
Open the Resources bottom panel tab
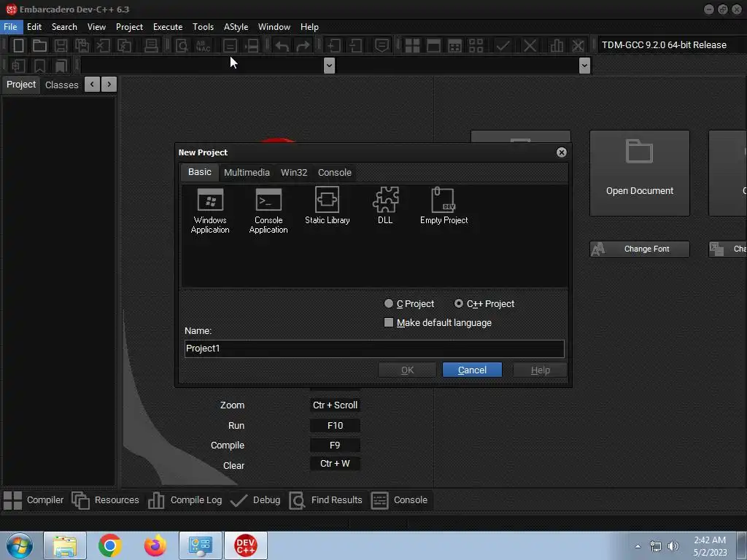[106, 500]
